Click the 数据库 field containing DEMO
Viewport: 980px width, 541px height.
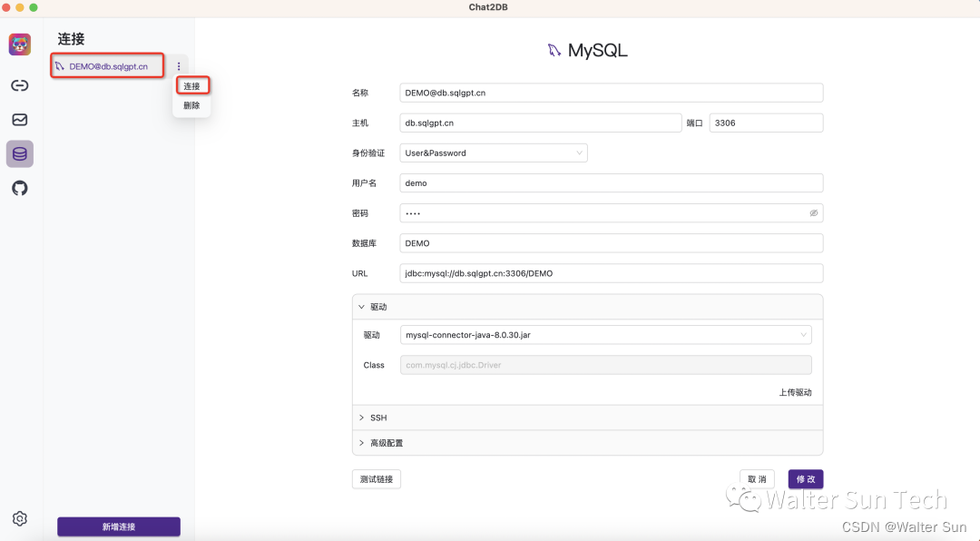612,243
